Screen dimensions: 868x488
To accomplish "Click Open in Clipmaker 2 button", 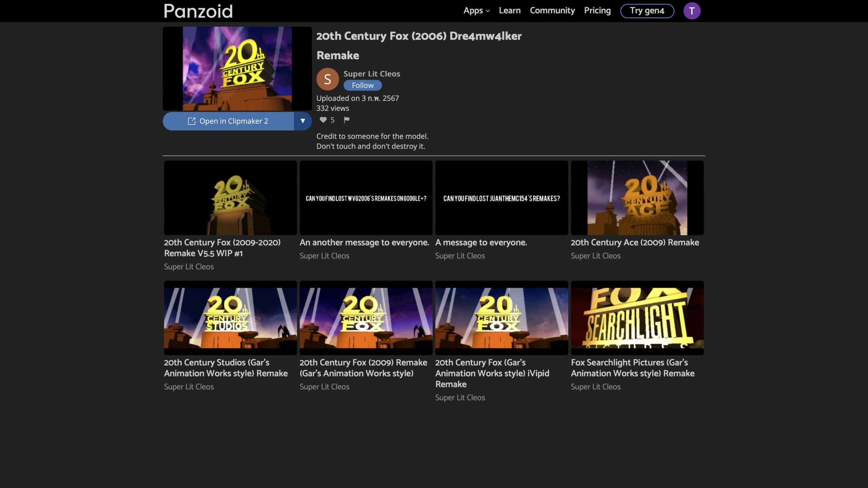I will coord(228,121).
